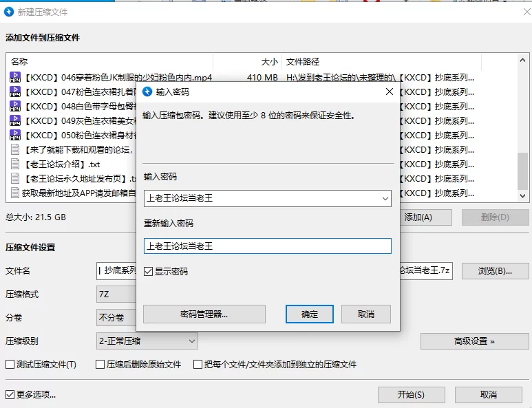Viewport: 532px width, 408px height.
Task: Click the app logo in 输入密码 dialog title
Action: [x=147, y=92]
